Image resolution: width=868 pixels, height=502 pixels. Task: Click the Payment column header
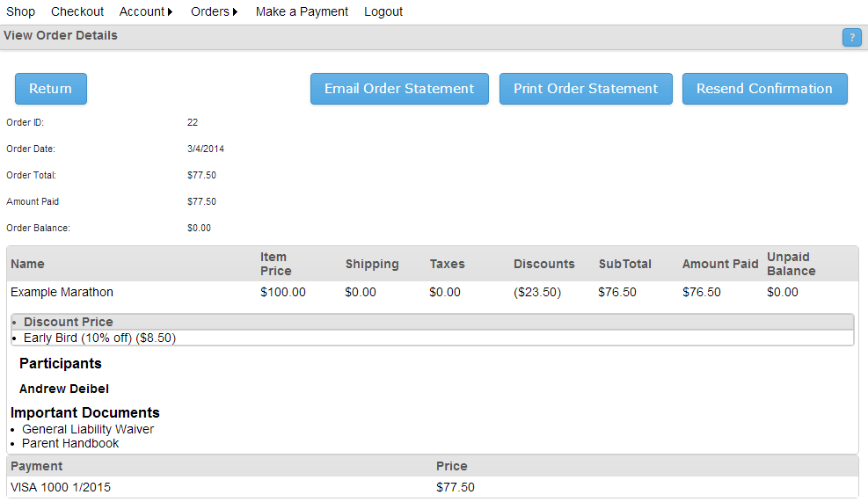[x=37, y=466]
